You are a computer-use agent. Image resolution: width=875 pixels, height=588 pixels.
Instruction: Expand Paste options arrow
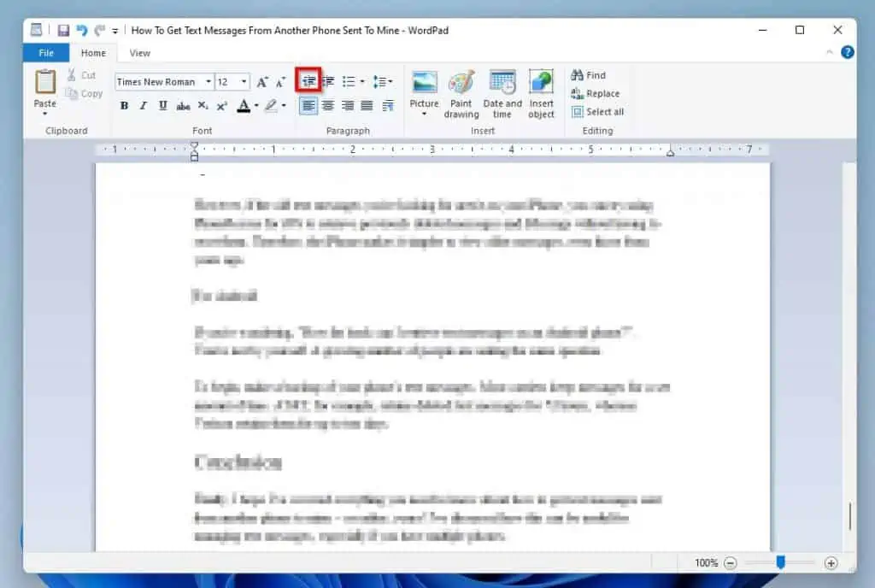point(44,114)
